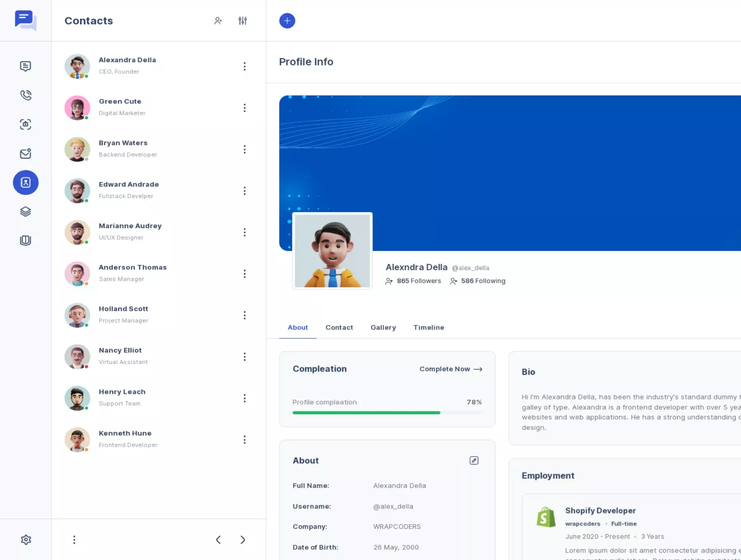The width and height of the screenshot is (741, 560).
Task: Open the Calls sidebar icon
Action: 26,95
